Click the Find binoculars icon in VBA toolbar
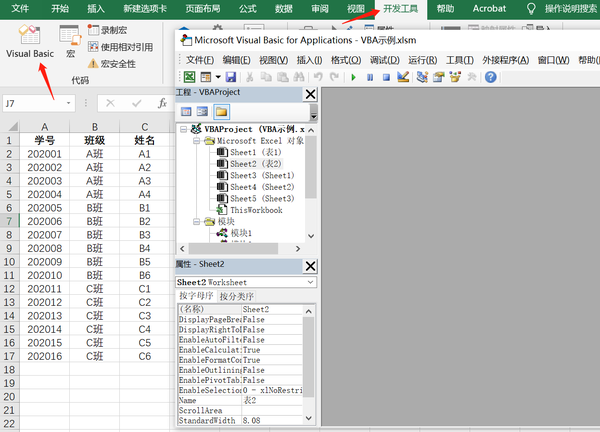 pyautogui.click(x=298, y=77)
